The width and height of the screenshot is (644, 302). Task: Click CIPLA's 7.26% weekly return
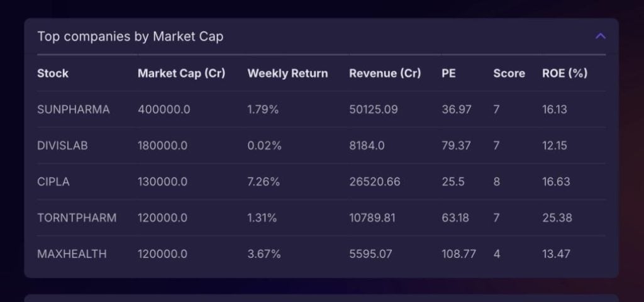264,182
